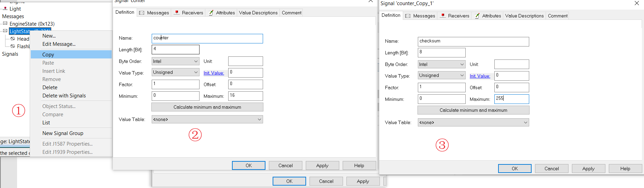This screenshot has width=644, height=188.
Task: Choose New Signal Group menu entry
Action: point(71,133)
